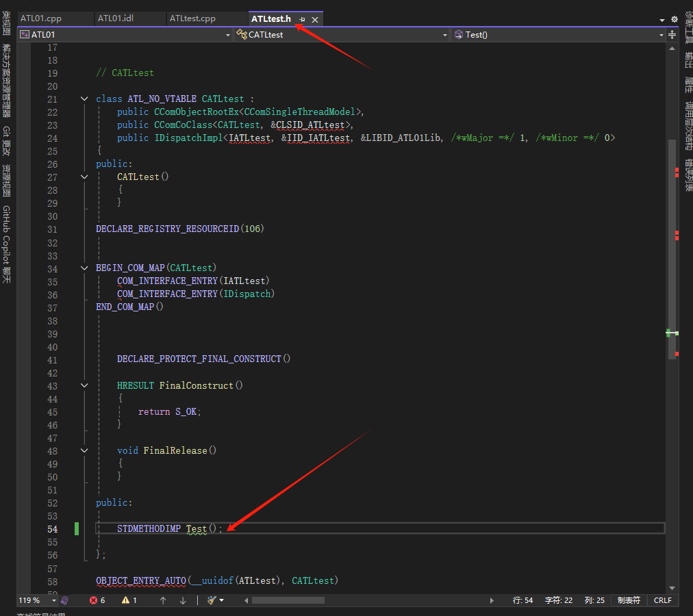This screenshot has height=616, width=693.
Task: Open the Git 更改 side panel
Action: click(6, 140)
